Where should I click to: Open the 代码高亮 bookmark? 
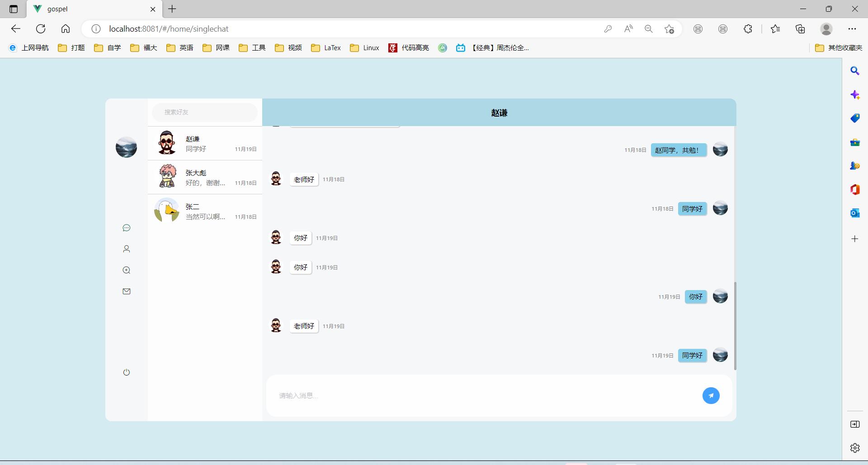tap(409, 48)
